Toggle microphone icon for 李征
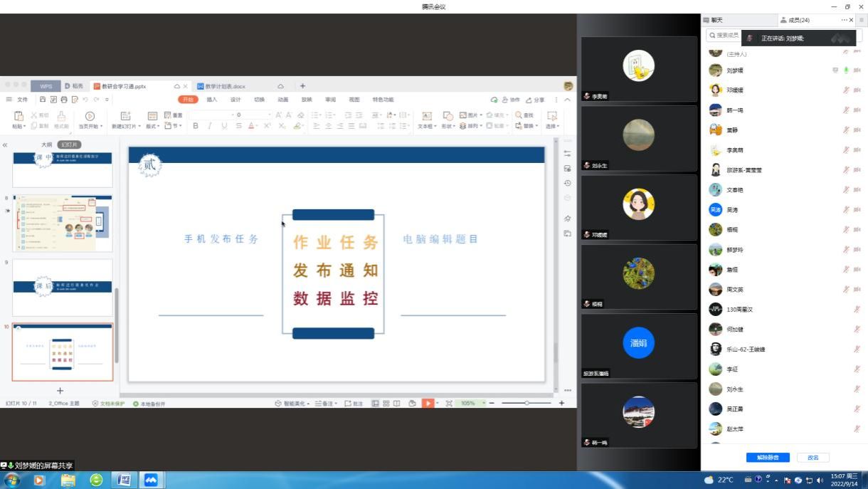 (x=857, y=369)
